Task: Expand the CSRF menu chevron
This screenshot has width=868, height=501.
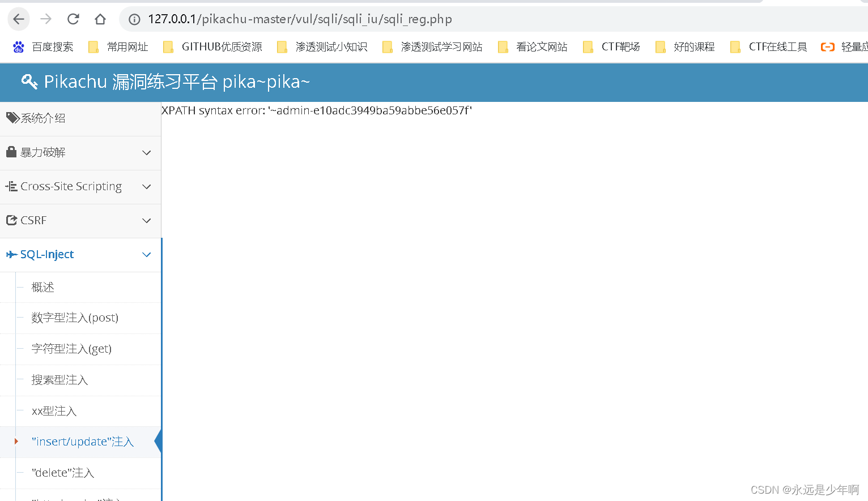Action: click(147, 221)
